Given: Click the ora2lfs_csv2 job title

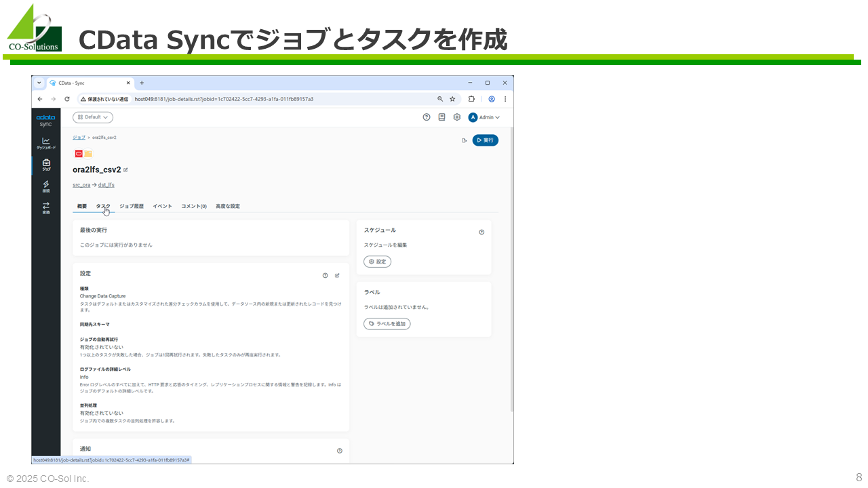Looking at the screenshot, I should [x=96, y=170].
